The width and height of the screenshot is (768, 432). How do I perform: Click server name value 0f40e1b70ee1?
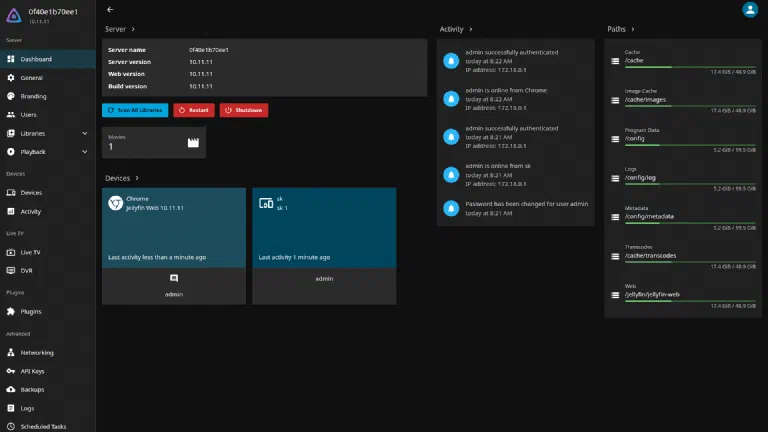coord(209,50)
